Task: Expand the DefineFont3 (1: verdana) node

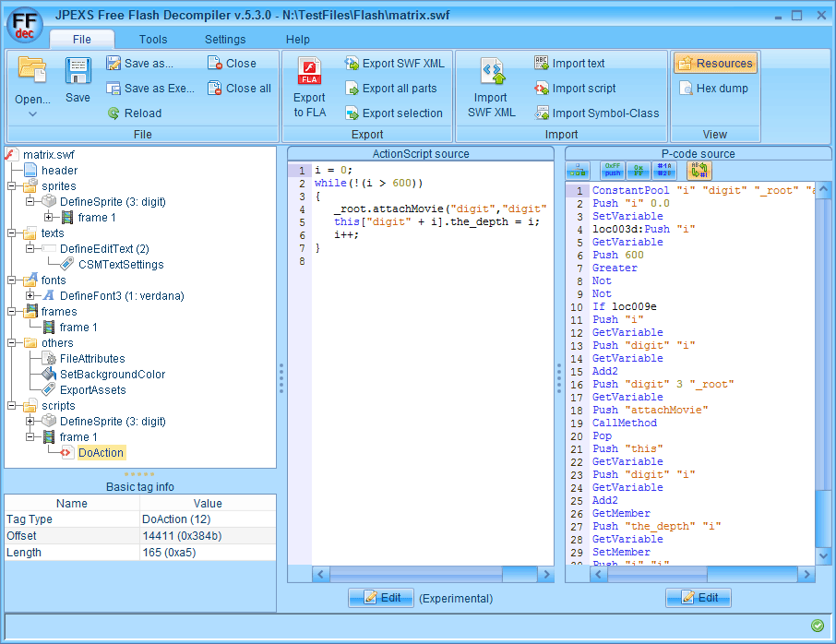Action: (x=30, y=296)
